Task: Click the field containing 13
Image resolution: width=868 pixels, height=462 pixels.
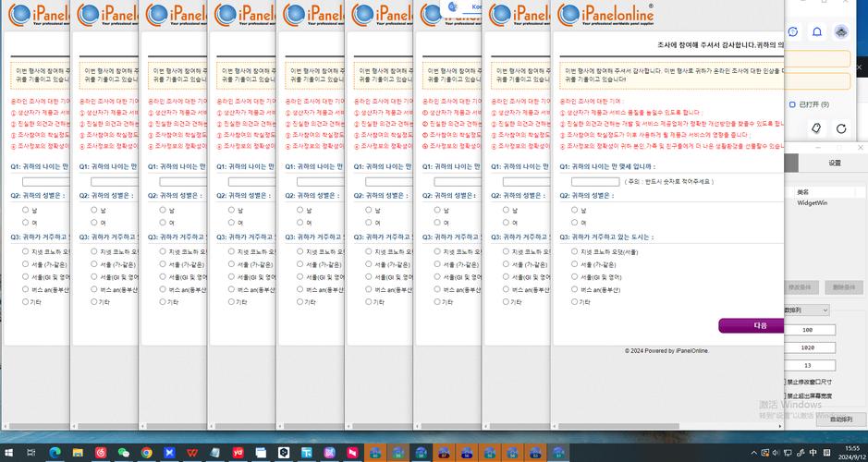Action: 810,365
